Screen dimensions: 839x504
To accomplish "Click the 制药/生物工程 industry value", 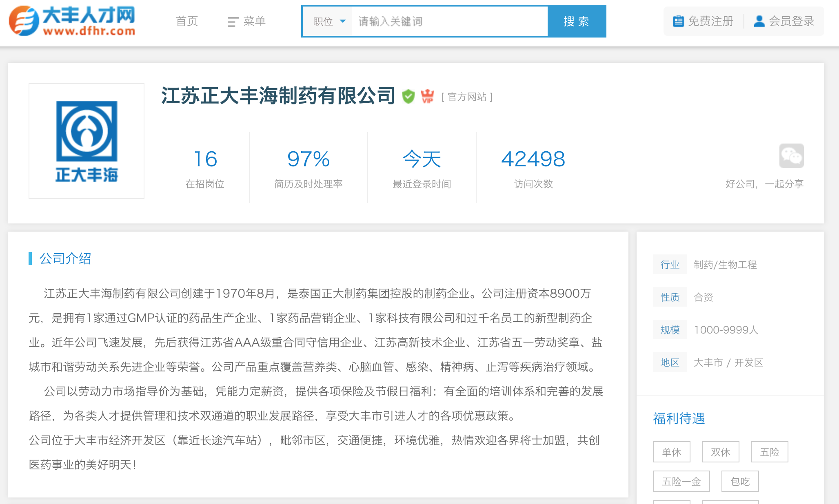I will click(x=726, y=265).
